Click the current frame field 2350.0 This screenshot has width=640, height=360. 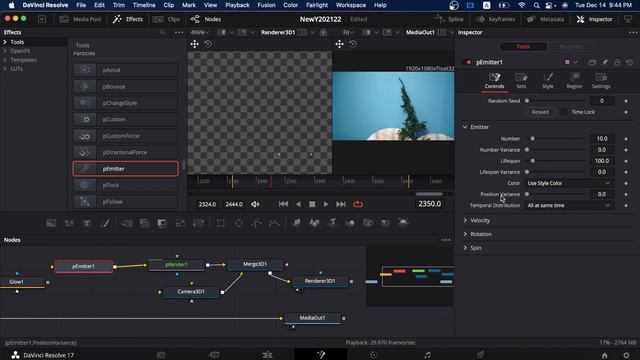(x=429, y=204)
